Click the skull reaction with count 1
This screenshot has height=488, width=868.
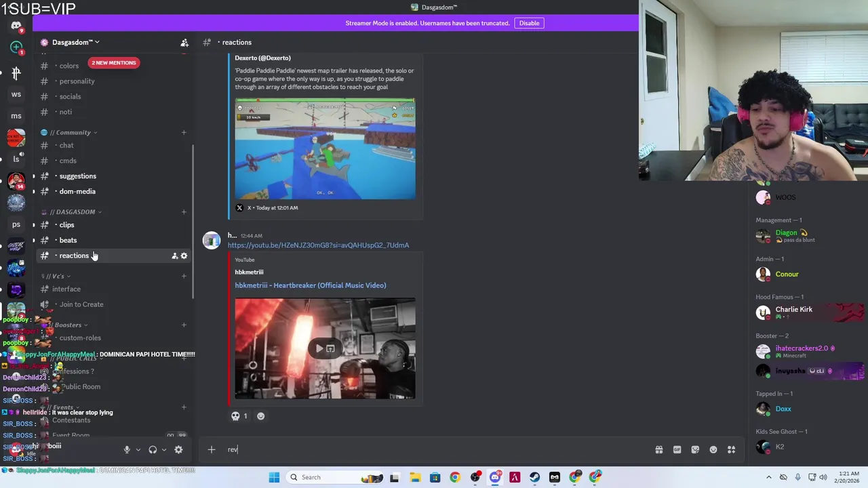pos(239,416)
